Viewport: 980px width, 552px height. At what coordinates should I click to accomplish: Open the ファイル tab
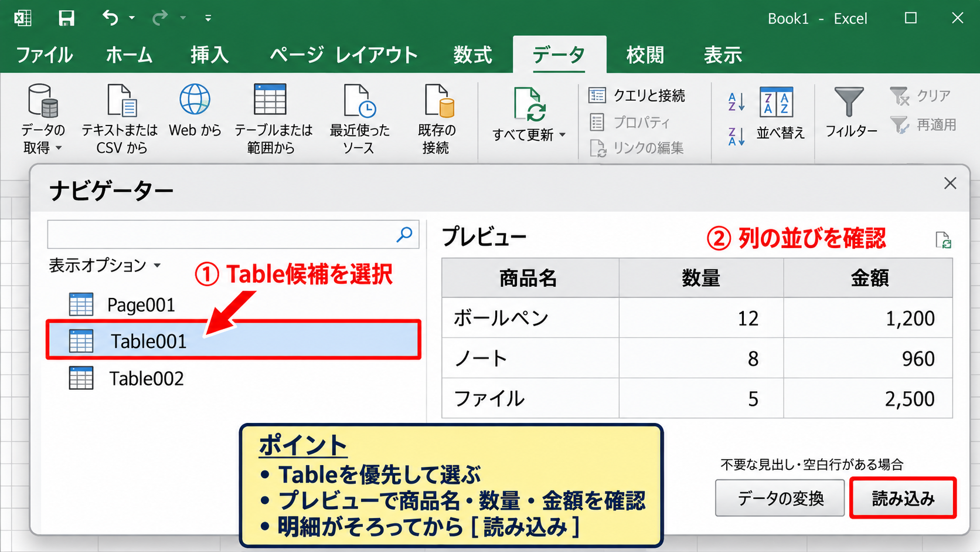(45, 55)
